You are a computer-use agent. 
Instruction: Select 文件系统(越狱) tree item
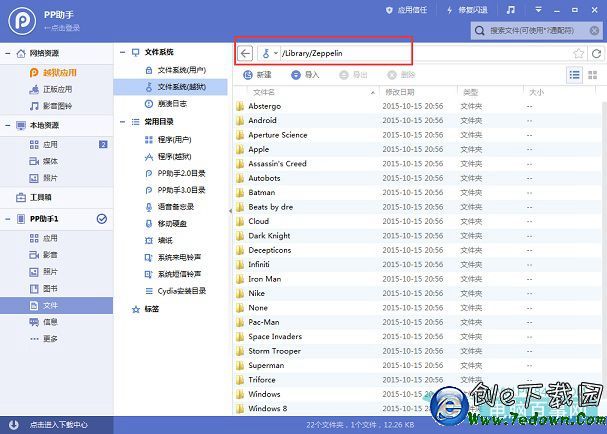click(x=170, y=87)
